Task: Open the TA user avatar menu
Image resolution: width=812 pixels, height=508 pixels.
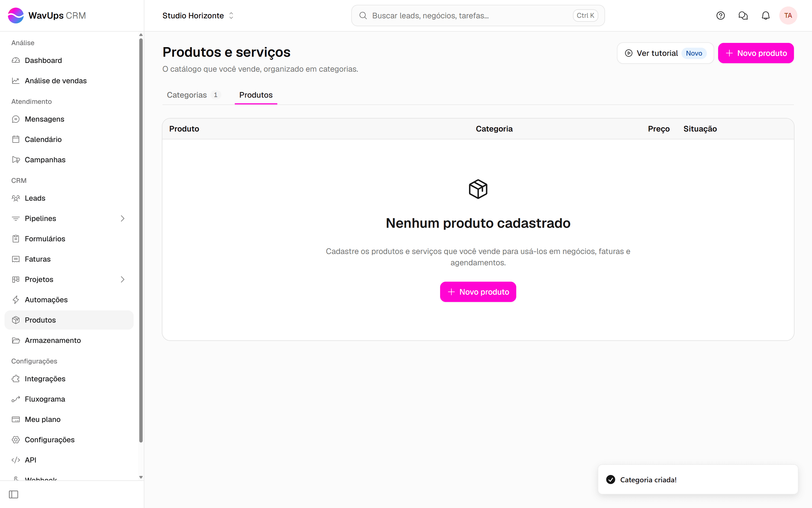Action: [x=788, y=16]
